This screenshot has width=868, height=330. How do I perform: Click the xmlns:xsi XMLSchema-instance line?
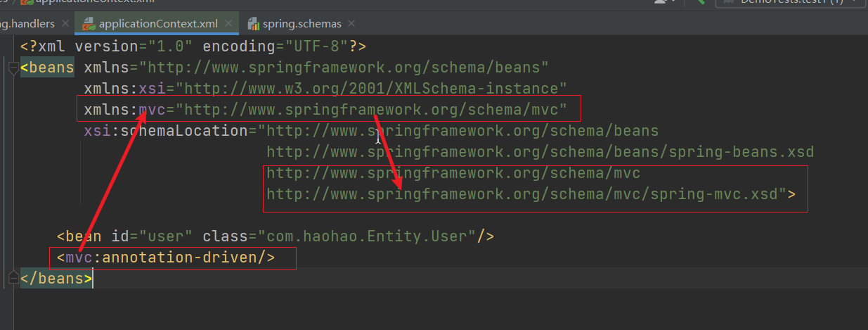(325, 89)
